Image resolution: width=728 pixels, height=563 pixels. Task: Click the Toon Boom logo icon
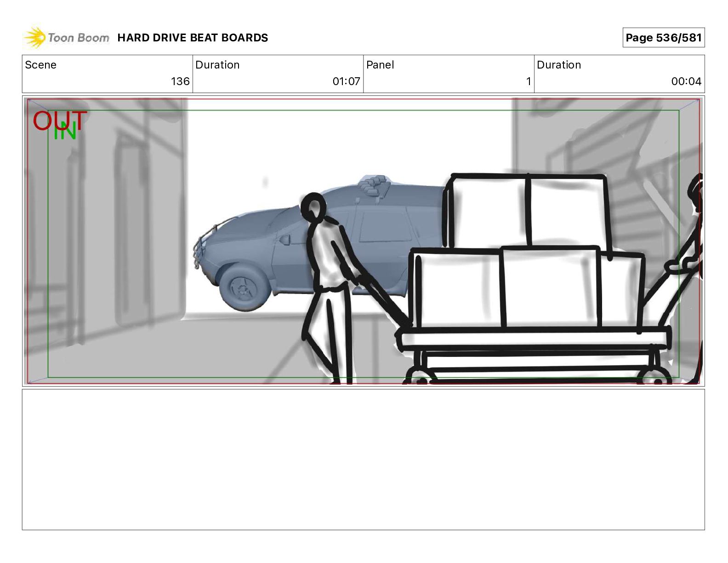pyautogui.click(x=35, y=38)
